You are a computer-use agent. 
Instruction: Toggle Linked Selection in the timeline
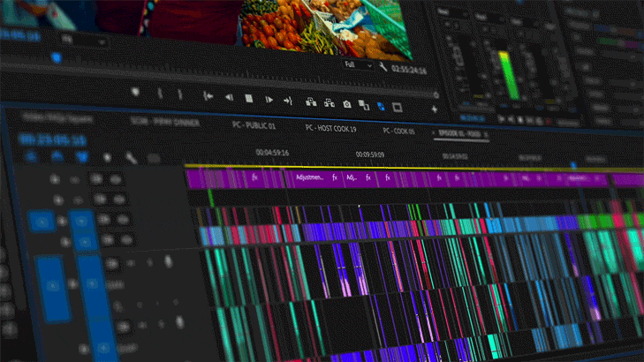click(82, 158)
